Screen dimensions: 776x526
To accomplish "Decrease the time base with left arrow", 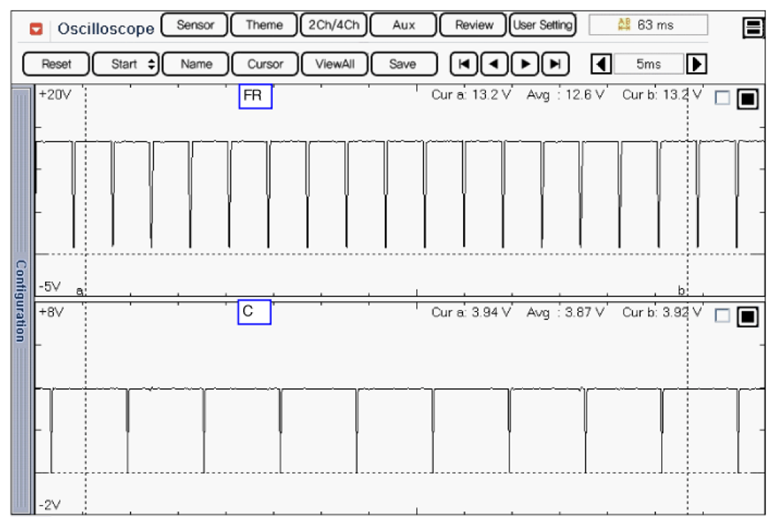I will (x=601, y=64).
